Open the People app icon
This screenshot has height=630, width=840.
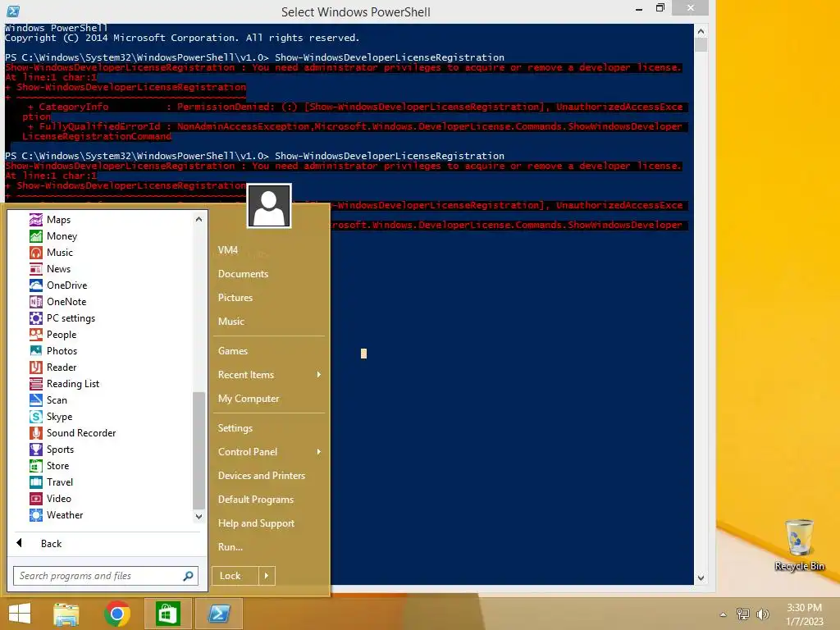coord(36,335)
